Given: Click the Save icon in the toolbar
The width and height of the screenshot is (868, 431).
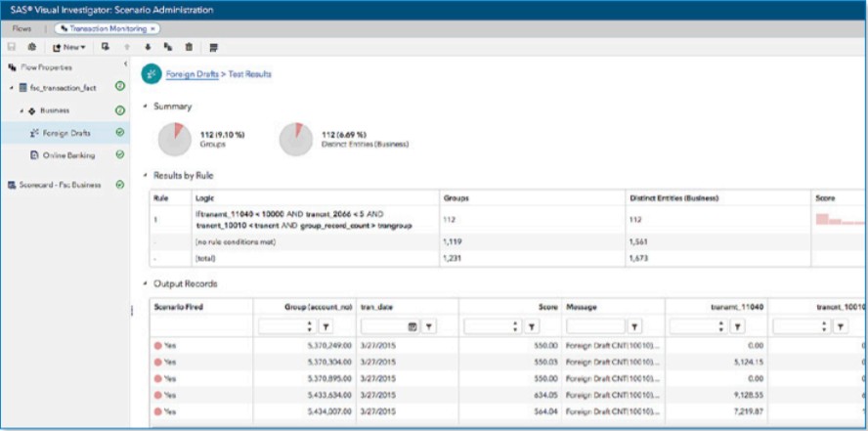Looking at the screenshot, I should click(12, 48).
